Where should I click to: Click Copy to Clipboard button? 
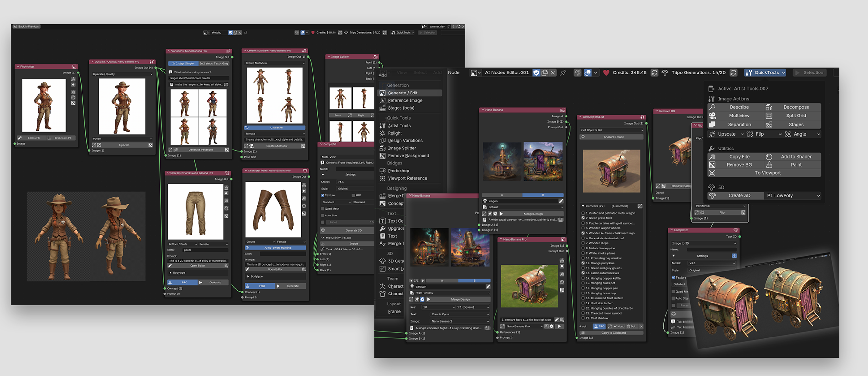(x=611, y=333)
